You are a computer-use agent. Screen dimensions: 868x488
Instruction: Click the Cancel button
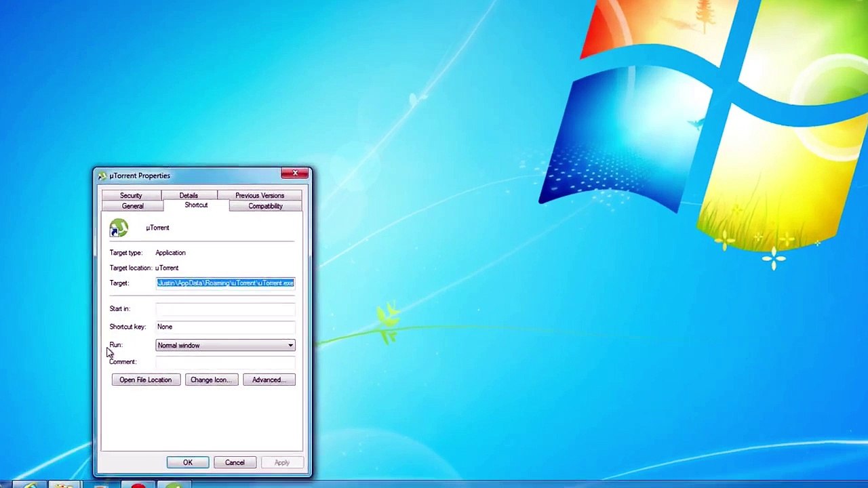click(x=235, y=463)
